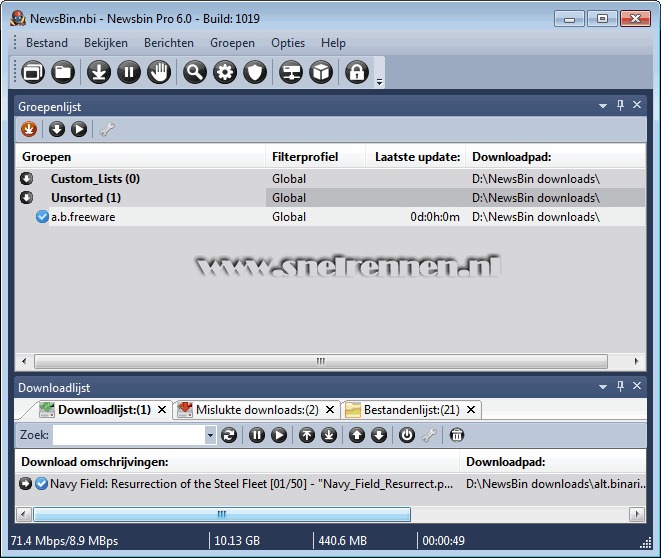The width and height of the screenshot is (661, 558).
Task: Move download up one position icon
Action: click(357, 435)
